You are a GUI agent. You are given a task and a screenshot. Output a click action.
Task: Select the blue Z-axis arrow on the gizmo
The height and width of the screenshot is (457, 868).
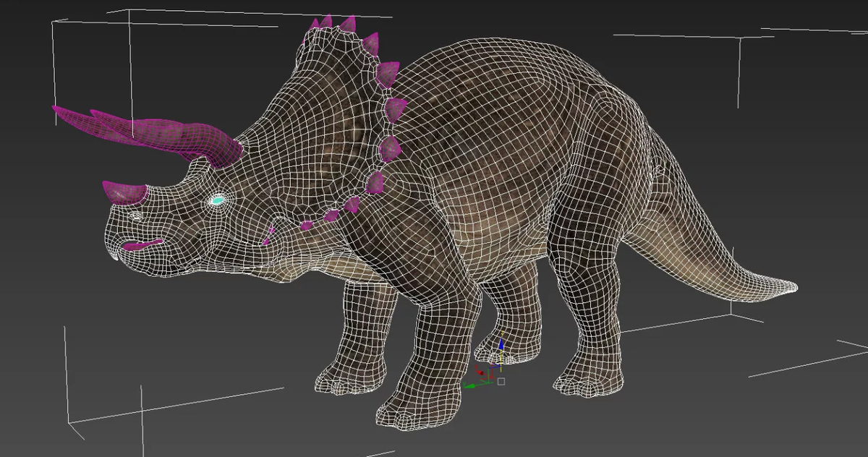coord(501,344)
